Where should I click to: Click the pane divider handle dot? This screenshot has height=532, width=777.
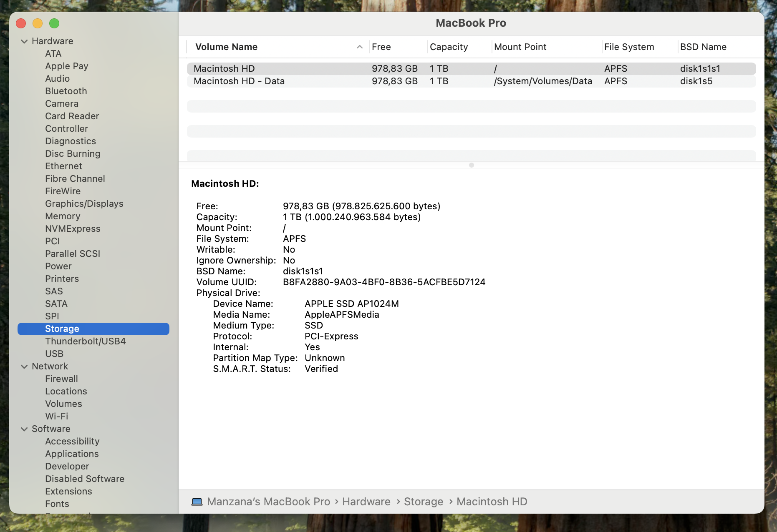471,165
